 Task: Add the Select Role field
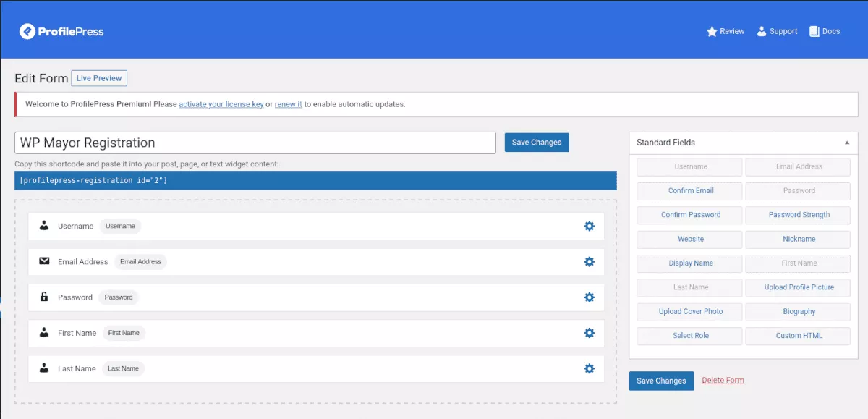pos(691,336)
